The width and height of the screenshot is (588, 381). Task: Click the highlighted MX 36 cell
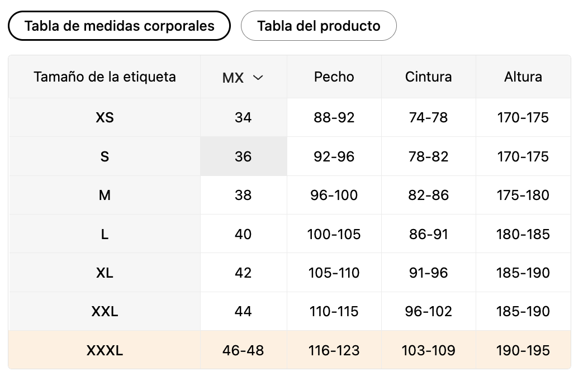click(244, 156)
